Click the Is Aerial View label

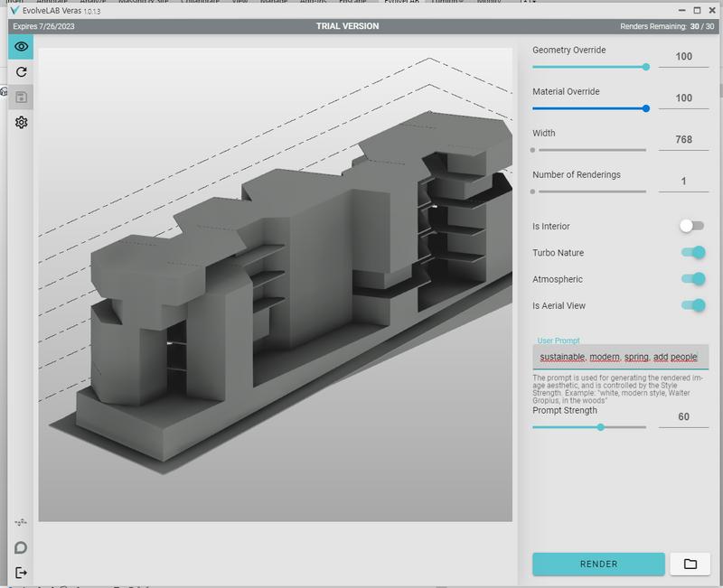pyautogui.click(x=559, y=305)
